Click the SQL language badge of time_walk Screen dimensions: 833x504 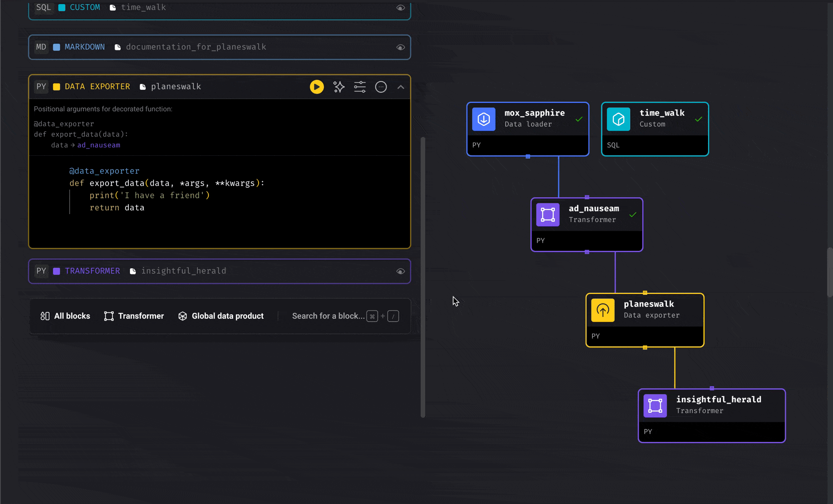[43, 7]
